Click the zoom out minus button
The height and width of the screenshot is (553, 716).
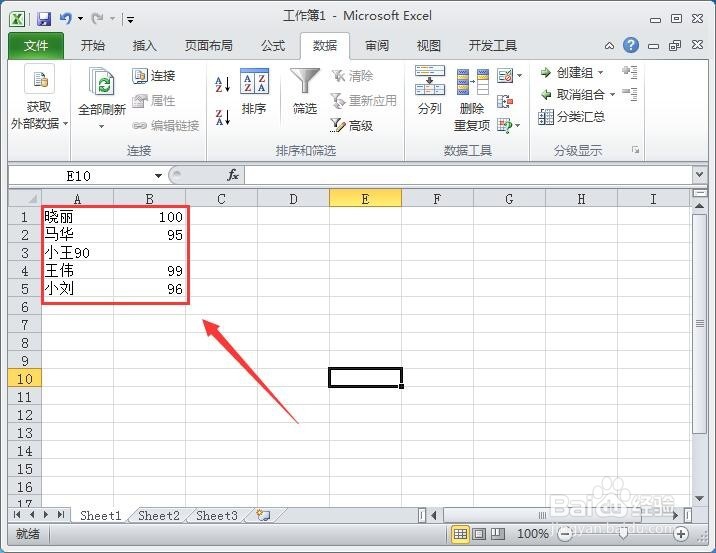(565, 534)
